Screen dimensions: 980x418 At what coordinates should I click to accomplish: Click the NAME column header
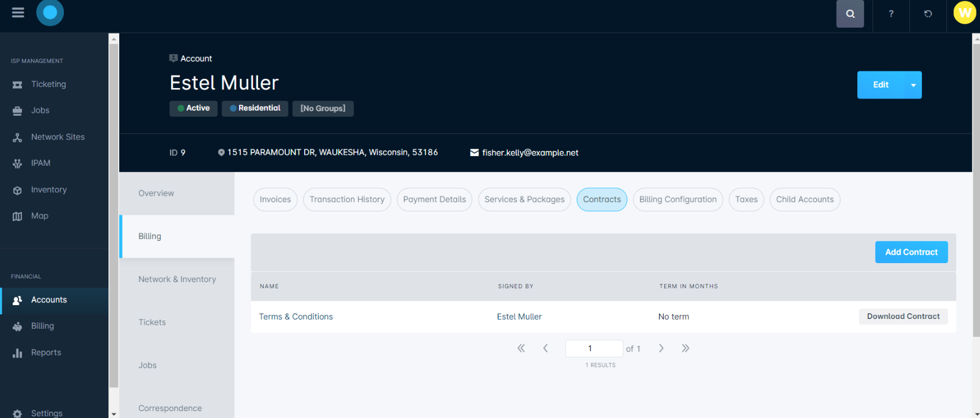point(269,286)
